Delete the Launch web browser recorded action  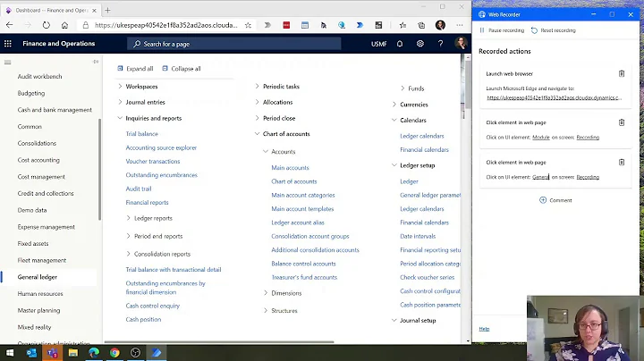pyautogui.click(x=622, y=74)
